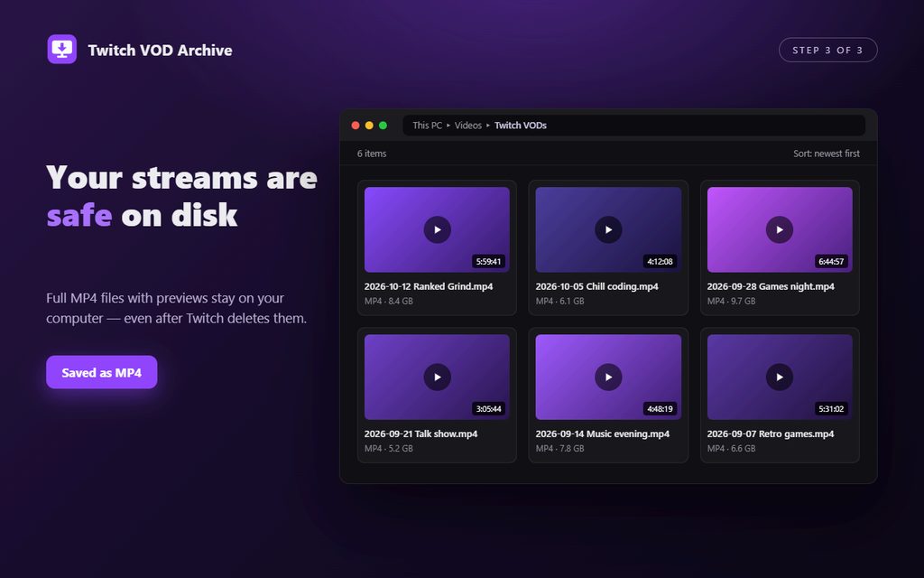The height and width of the screenshot is (578, 924).
Task: Click the MP4 · 8.4 GB file info
Action: pos(388,301)
